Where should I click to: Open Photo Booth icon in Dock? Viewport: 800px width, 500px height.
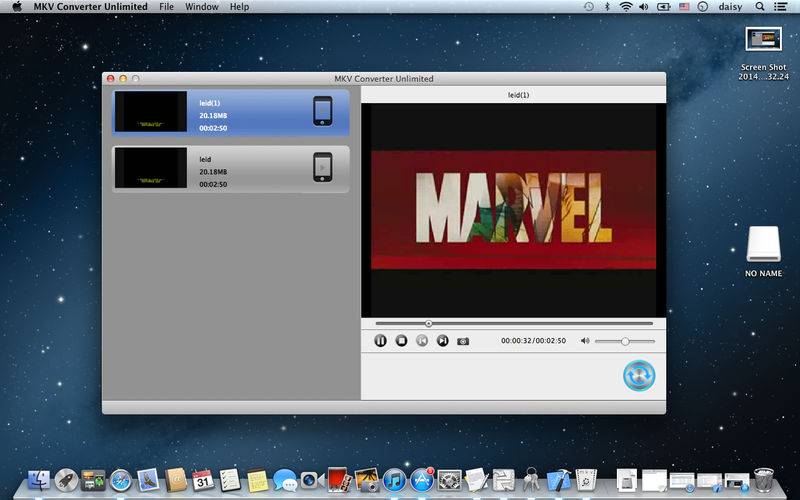pos(339,481)
